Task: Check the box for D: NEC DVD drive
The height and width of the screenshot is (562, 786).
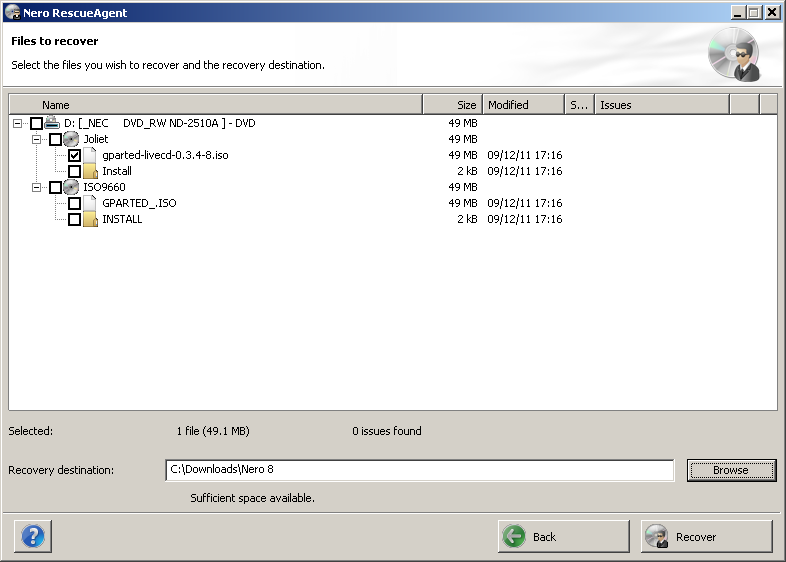Action: (36, 123)
